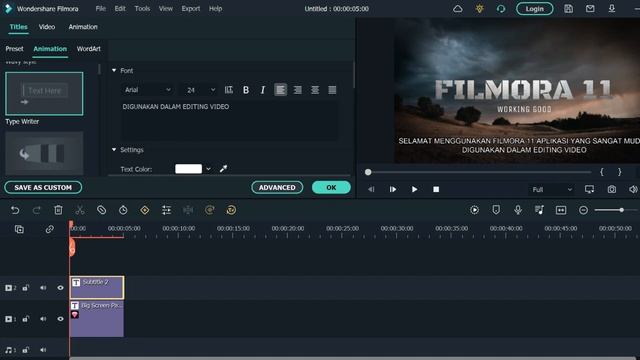Open speed stopwatch icon in timeline toolbar
The height and width of the screenshot is (360, 640).
(x=123, y=210)
